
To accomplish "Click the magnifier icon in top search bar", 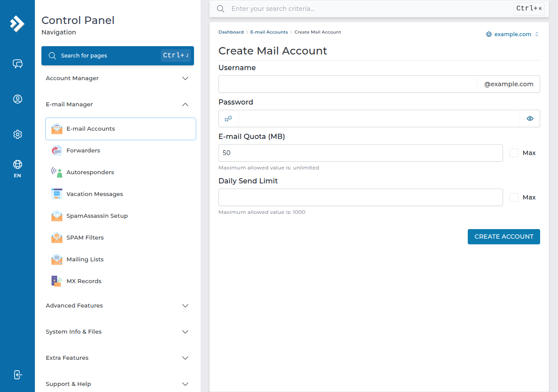I will click(x=221, y=9).
